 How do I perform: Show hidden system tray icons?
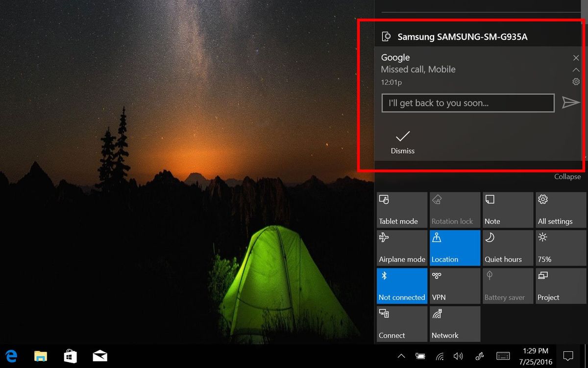coord(401,356)
